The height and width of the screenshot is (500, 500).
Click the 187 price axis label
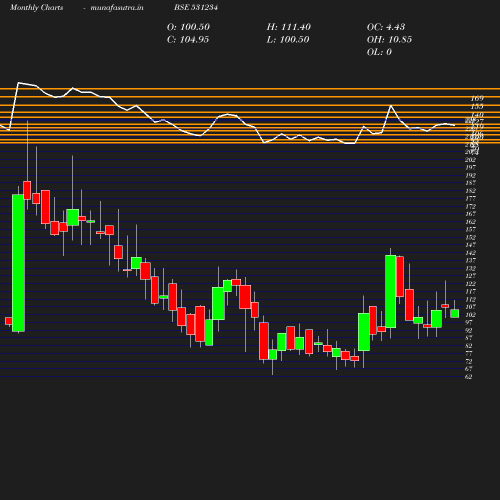(470, 183)
